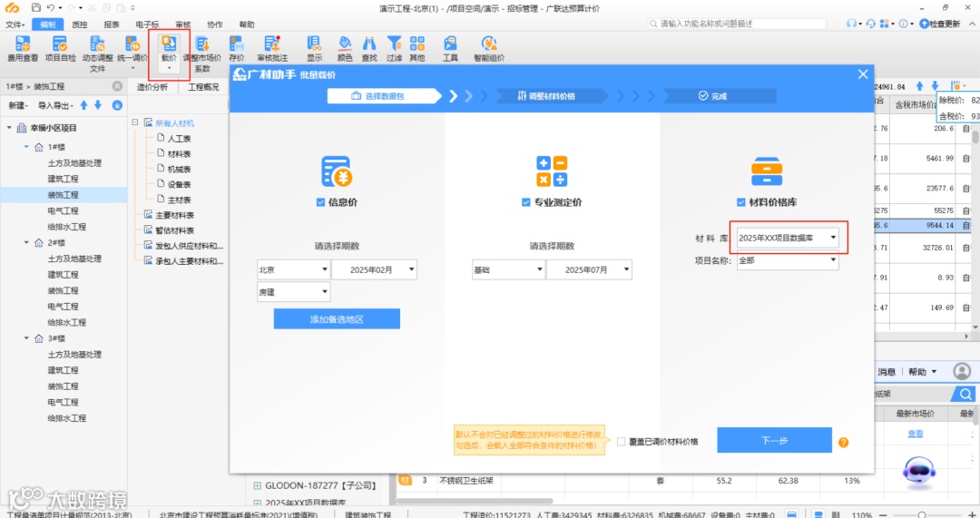This screenshot has width=980, height=518.
Task: Collapse the 所有人材机 tree node
Action: 135,123
